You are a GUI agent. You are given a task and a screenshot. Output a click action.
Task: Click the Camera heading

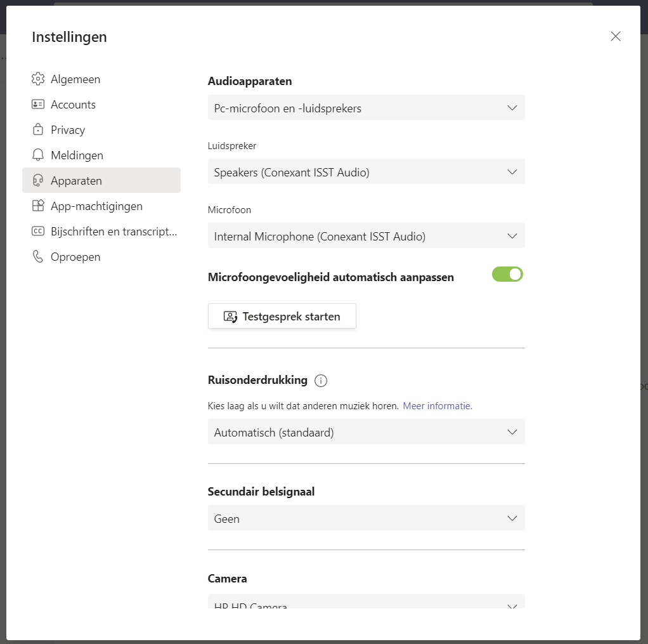point(227,578)
